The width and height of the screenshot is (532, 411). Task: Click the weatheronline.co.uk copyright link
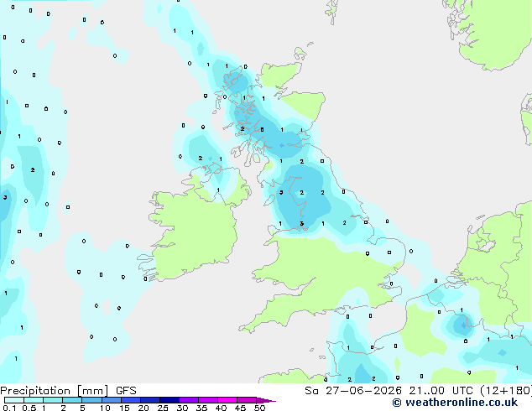(x=455, y=403)
